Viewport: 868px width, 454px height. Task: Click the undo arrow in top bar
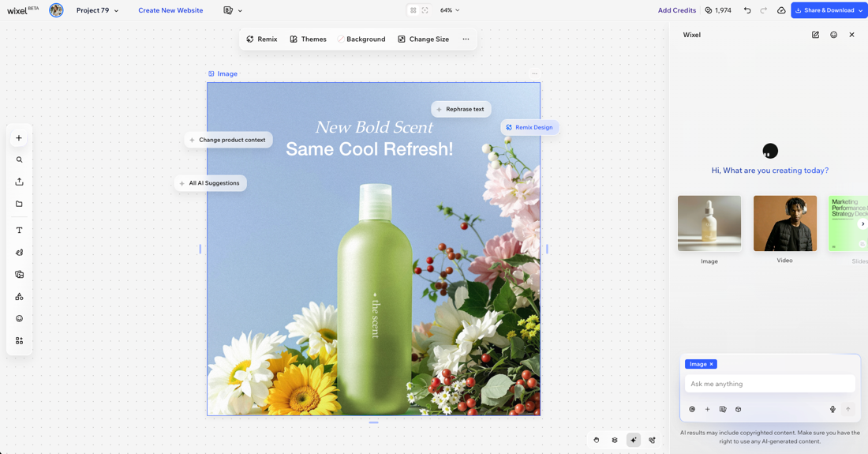point(747,10)
